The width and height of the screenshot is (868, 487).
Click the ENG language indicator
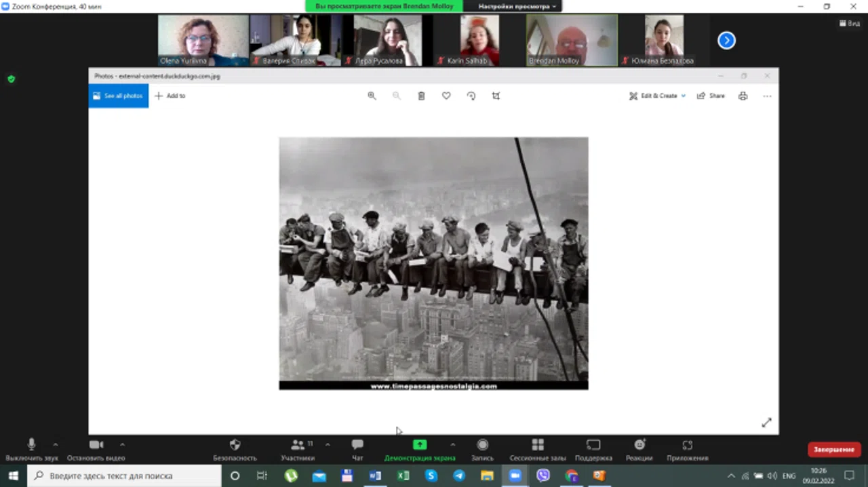pyautogui.click(x=789, y=475)
